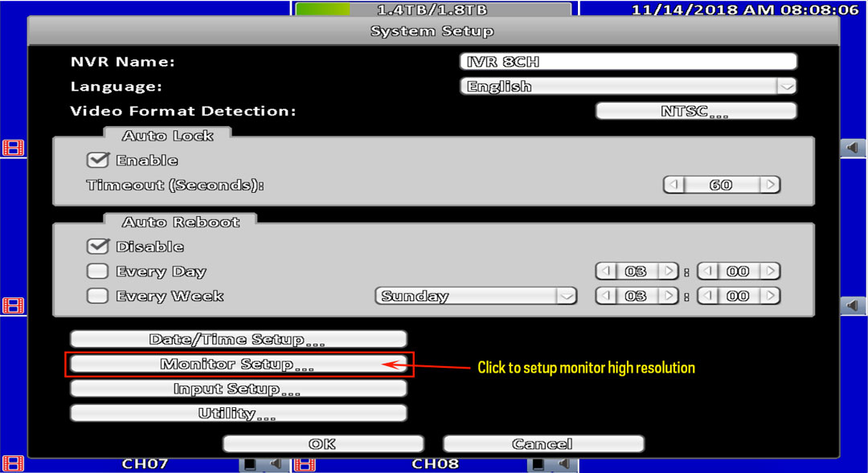Toggle Auto Reboot Disable checkbox
The image size is (868, 473).
coord(98,247)
